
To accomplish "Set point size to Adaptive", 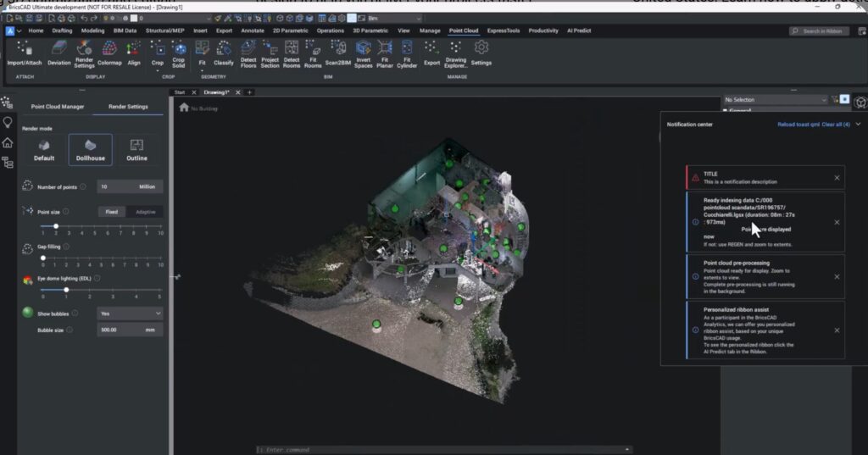I will coord(146,212).
